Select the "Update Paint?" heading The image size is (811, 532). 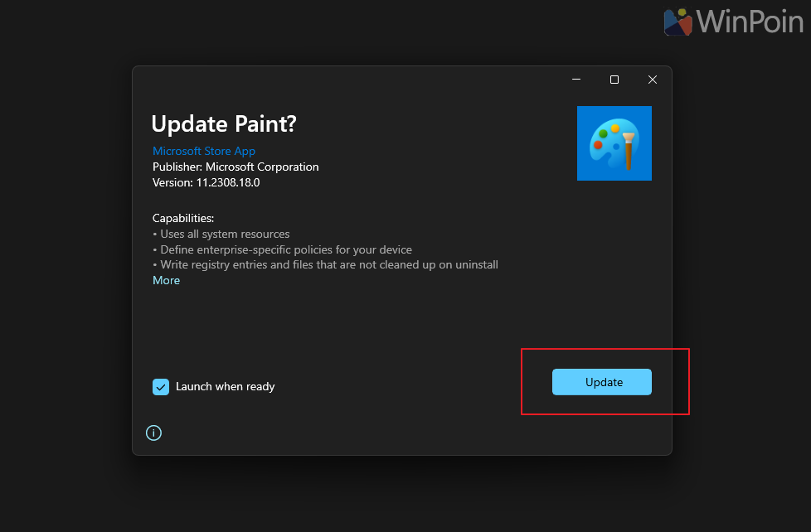click(x=224, y=124)
